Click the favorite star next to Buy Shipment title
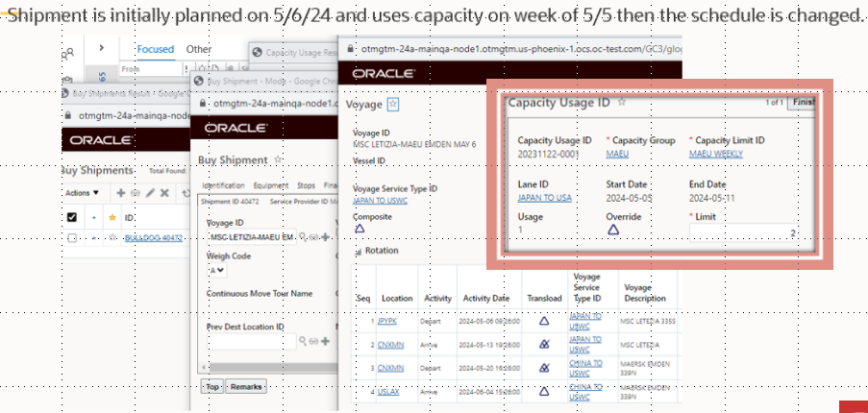Viewport: 868px width, 413px height. coord(278,159)
